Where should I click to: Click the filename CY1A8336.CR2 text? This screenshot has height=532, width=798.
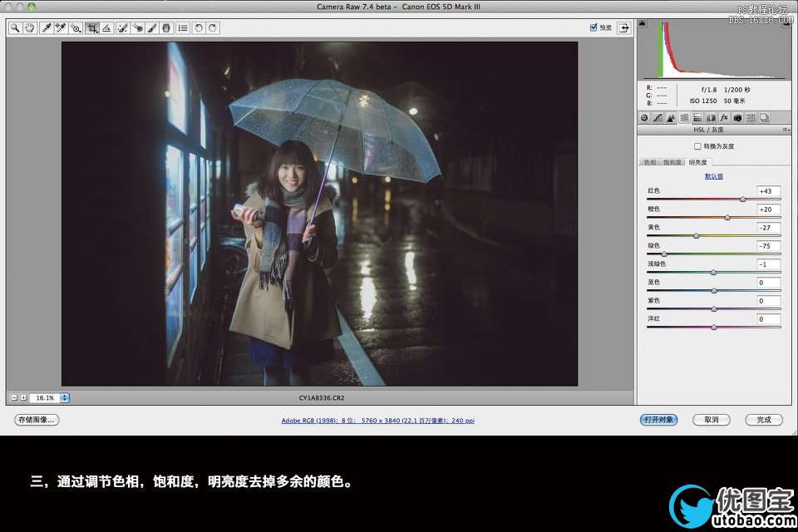[322, 398]
